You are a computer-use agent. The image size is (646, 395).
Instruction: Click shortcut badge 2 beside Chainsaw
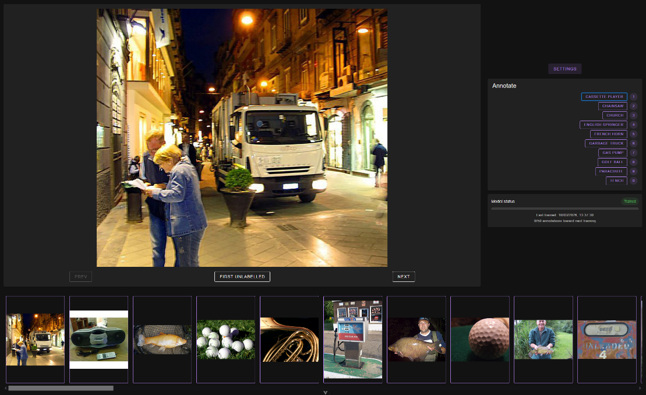634,106
